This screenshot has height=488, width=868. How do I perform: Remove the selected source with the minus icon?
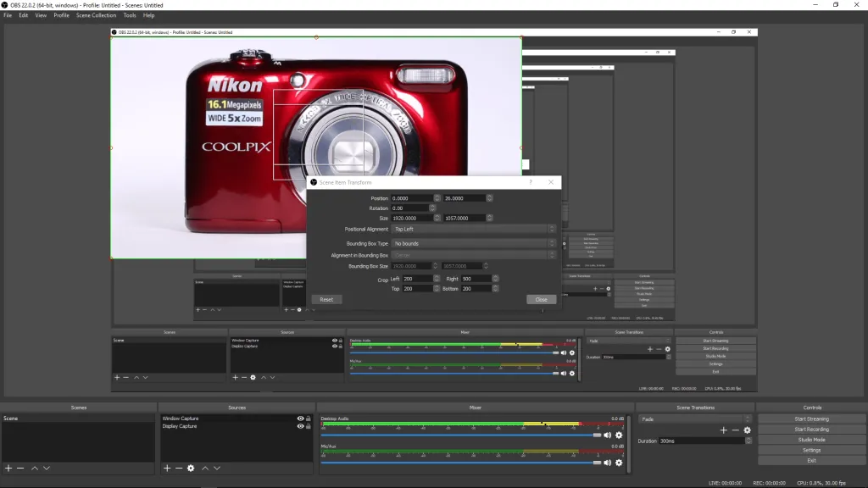pyautogui.click(x=179, y=468)
